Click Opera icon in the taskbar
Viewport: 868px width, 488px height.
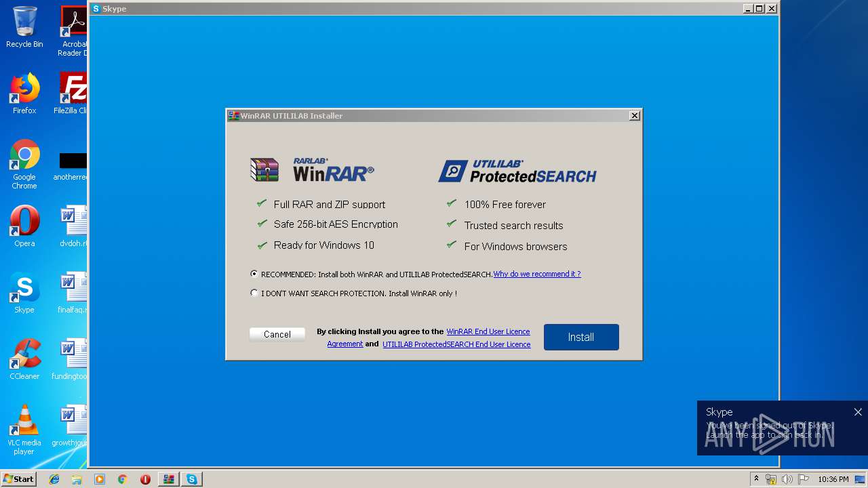tap(145, 479)
